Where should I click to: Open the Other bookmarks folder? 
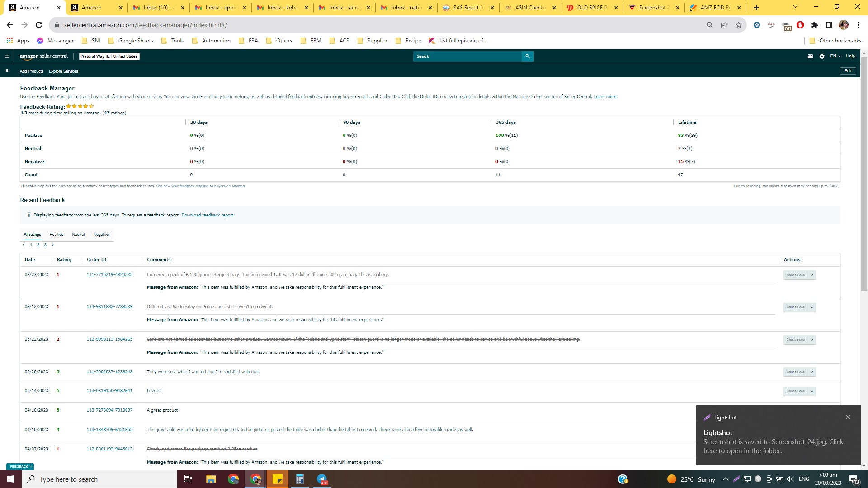[835, 41]
